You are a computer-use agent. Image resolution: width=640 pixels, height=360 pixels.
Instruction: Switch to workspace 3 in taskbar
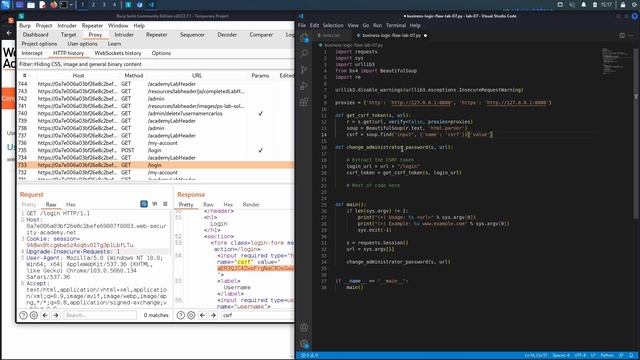(104, 5)
